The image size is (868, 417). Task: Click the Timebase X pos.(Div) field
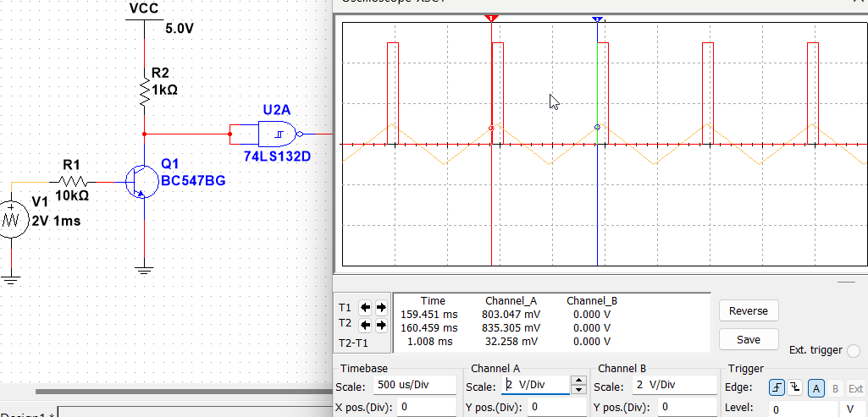click(426, 407)
